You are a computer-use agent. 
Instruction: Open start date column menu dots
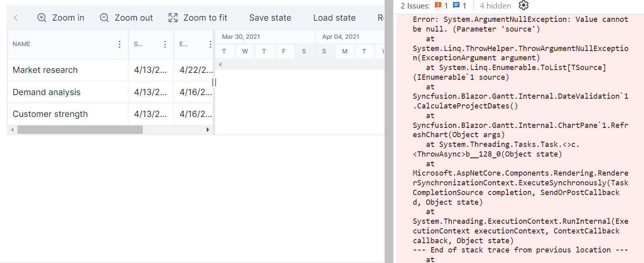click(x=165, y=44)
